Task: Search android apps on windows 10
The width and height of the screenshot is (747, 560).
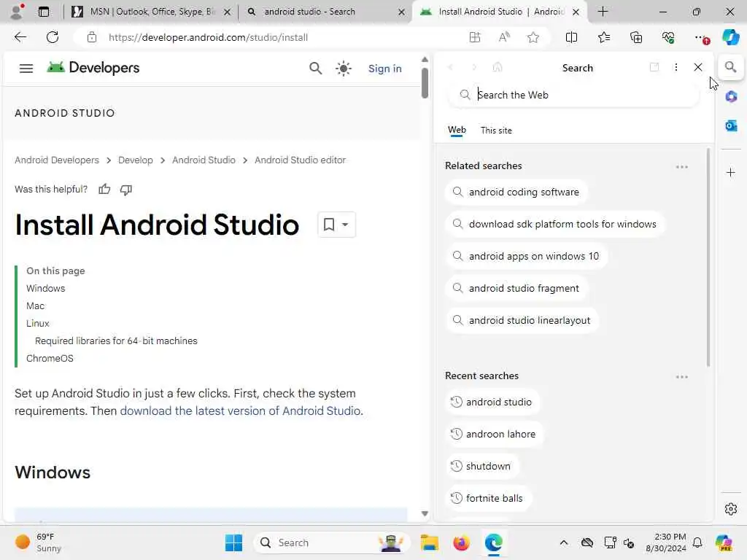Action: point(527,256)
